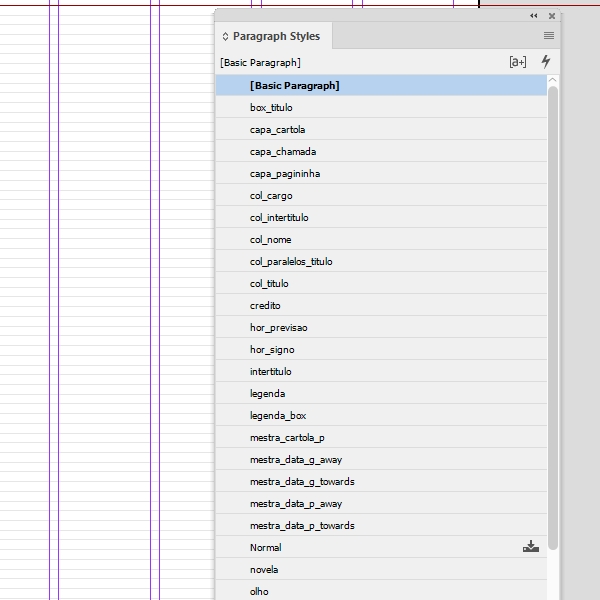Select the legenda_box style
600x600 pixels.
click(381, 416)
